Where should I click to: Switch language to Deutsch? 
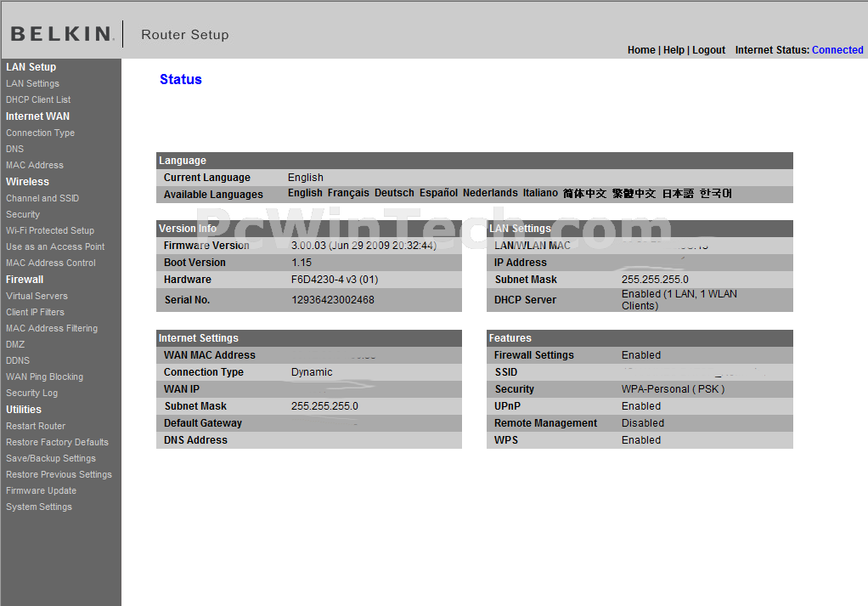pyautogui.click(x=394, y=193)
